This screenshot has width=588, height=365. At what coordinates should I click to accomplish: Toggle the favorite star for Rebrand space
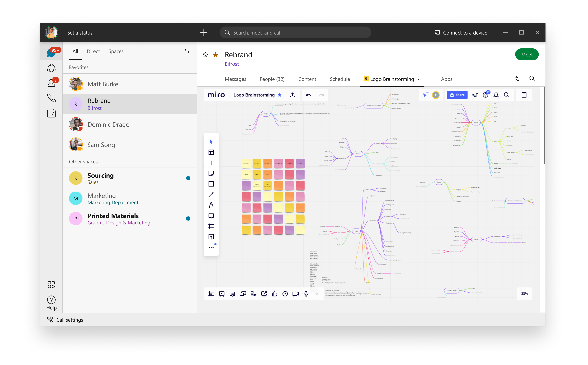[x=216, y=55]
